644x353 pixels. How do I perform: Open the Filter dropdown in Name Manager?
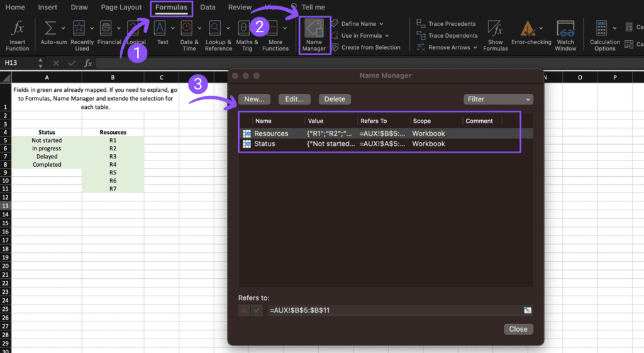(x=498, y=99)
